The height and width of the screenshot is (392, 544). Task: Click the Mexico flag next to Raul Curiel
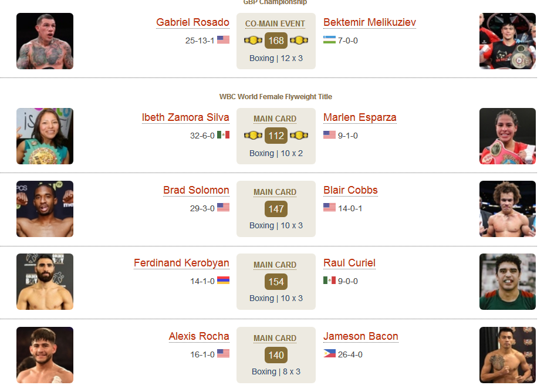[x=329, y=281]
